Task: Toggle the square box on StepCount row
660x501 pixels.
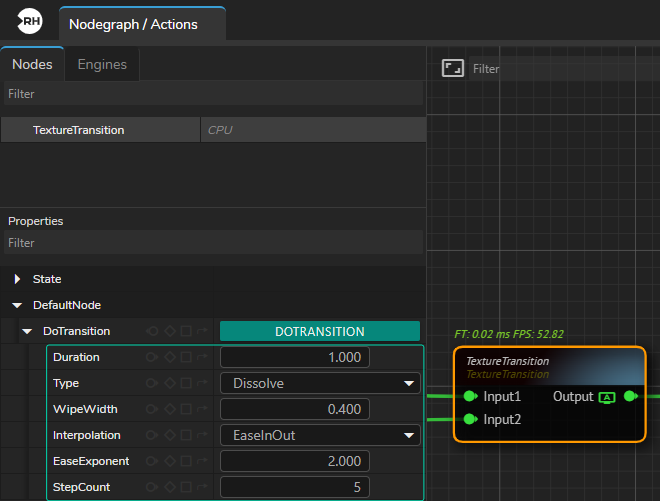Action: click(x=186, y=488)
